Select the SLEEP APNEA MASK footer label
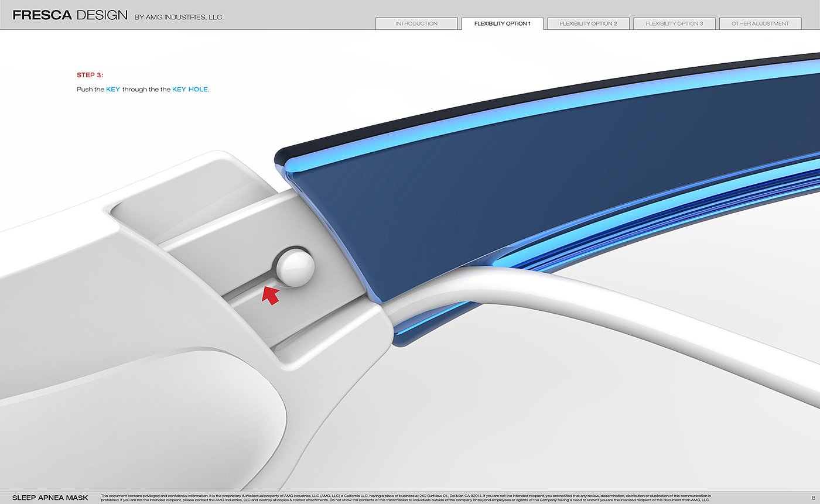Viewport: 820px width, 504px height. 50,498
